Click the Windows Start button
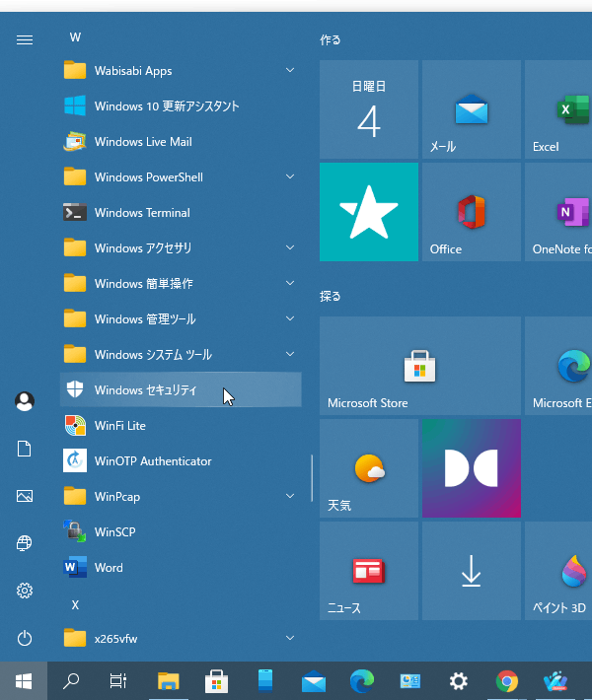 tap(24, 681)
